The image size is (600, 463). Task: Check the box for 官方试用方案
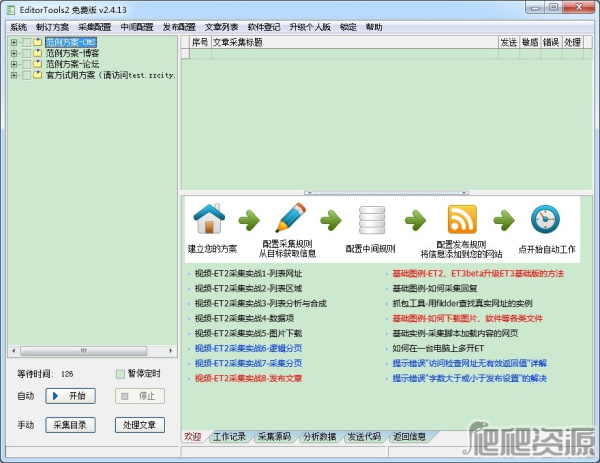point(26,75)
